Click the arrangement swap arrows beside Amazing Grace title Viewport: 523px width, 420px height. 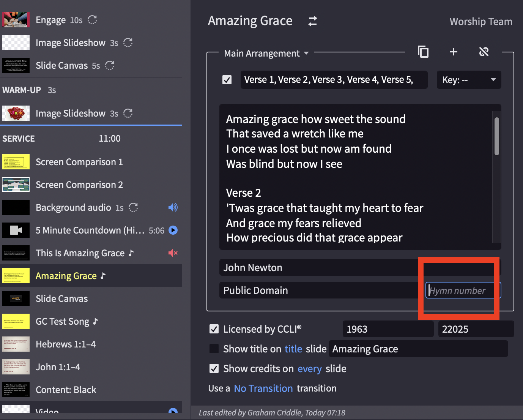312,22
